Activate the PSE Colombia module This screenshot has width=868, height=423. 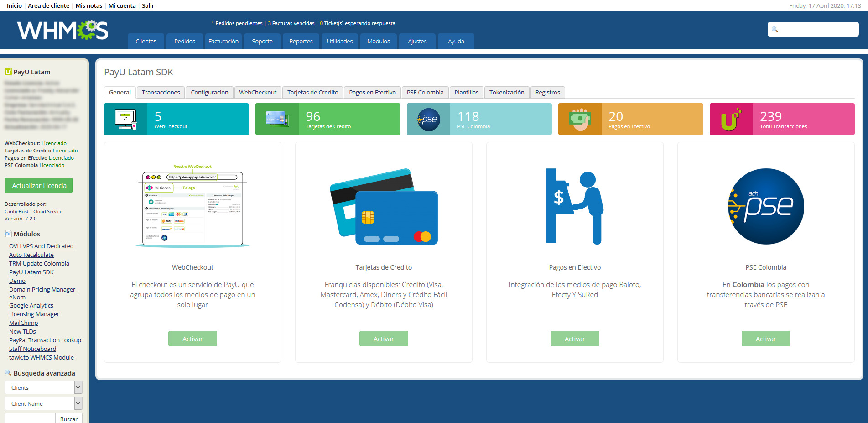766,339
